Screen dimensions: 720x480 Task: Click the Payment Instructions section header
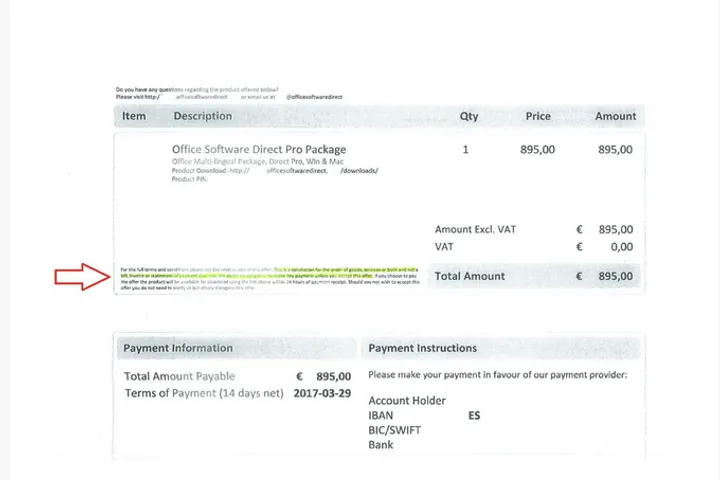pyautogui.click(x=422, y=348)
